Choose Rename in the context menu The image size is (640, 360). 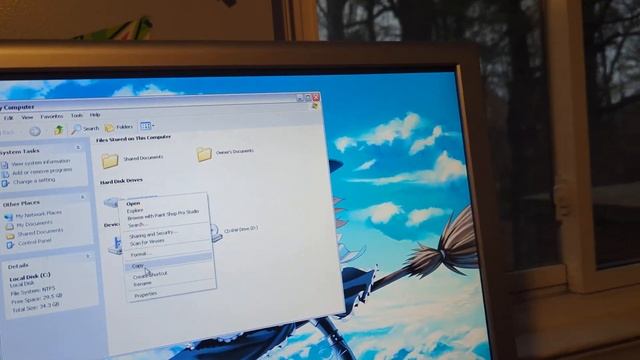142,284
